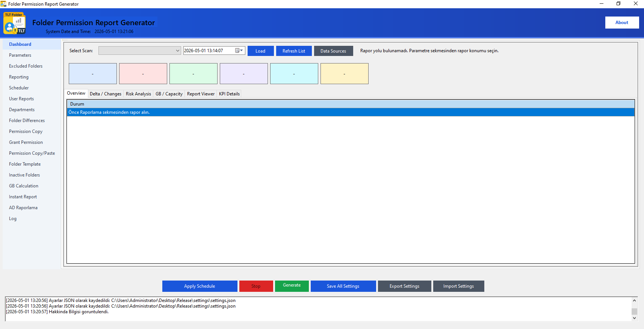The width and height of the screenshot is (644, 329).
Task: Click log scrollbar up arrow
Action: [x=634, y=300]
